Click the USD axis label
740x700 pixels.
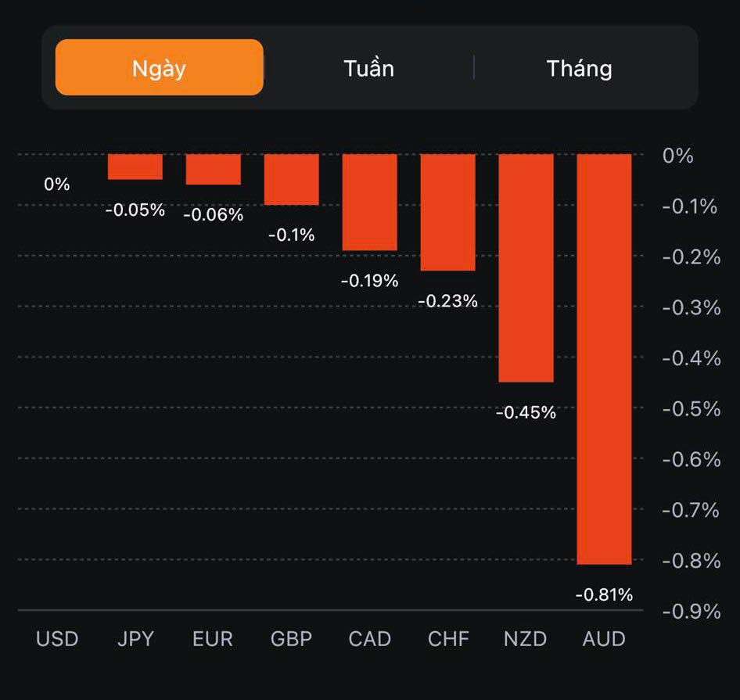57,639
